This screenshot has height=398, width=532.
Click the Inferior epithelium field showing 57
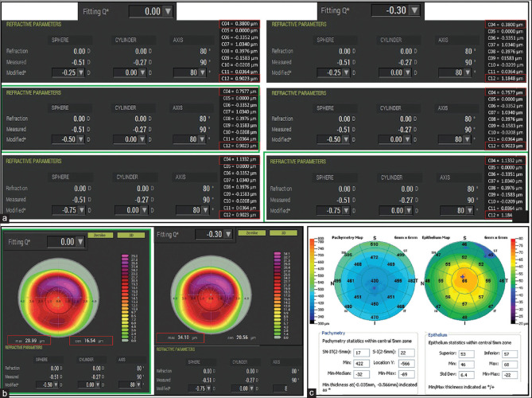click(x=510, y=354)
